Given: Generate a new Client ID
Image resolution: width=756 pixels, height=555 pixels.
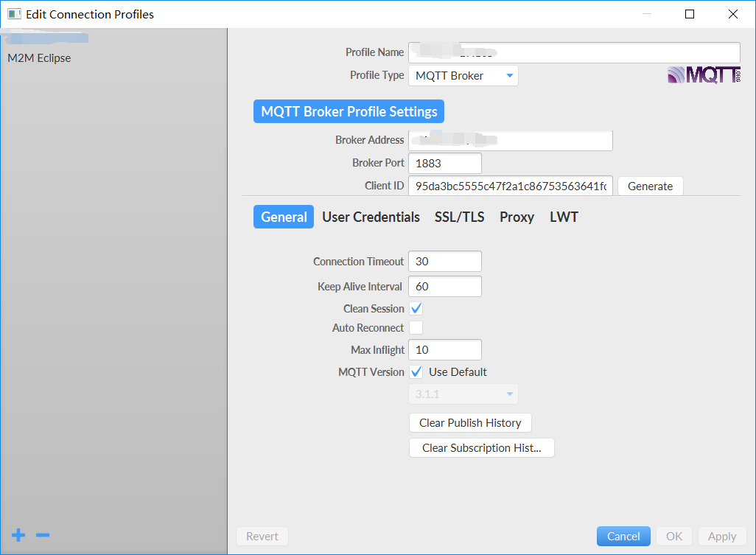Looking at the screenshot, I should click(649, 186).
